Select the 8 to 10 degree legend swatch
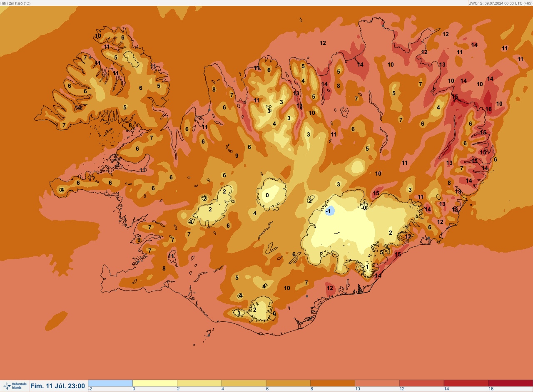This screenshot has width=533, height=392. point(333,383)
